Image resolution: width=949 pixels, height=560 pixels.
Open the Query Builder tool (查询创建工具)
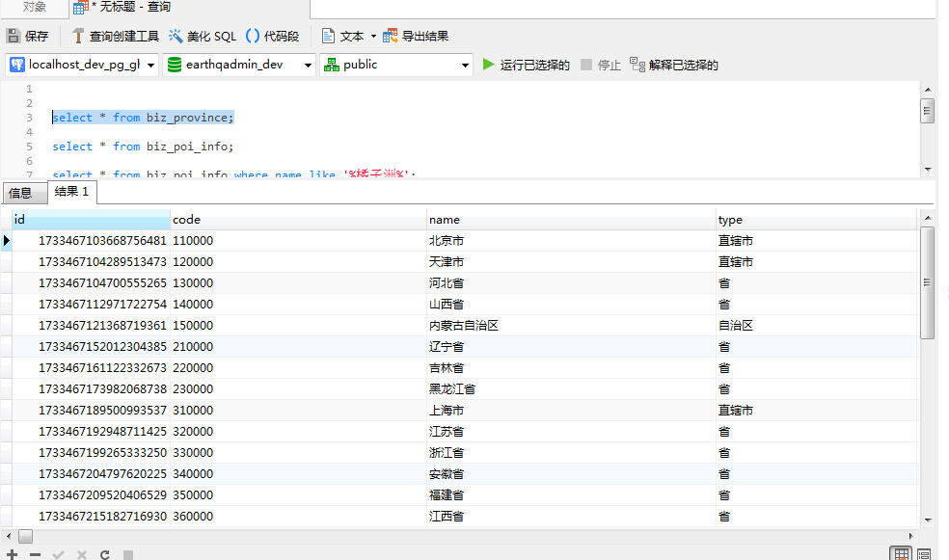click(115, 37)
